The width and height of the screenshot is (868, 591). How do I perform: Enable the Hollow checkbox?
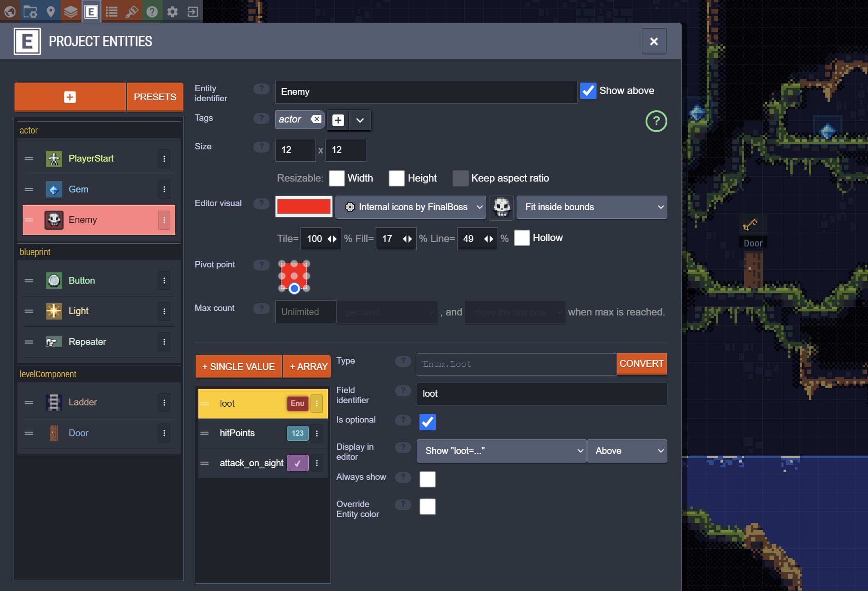point(522,238)
